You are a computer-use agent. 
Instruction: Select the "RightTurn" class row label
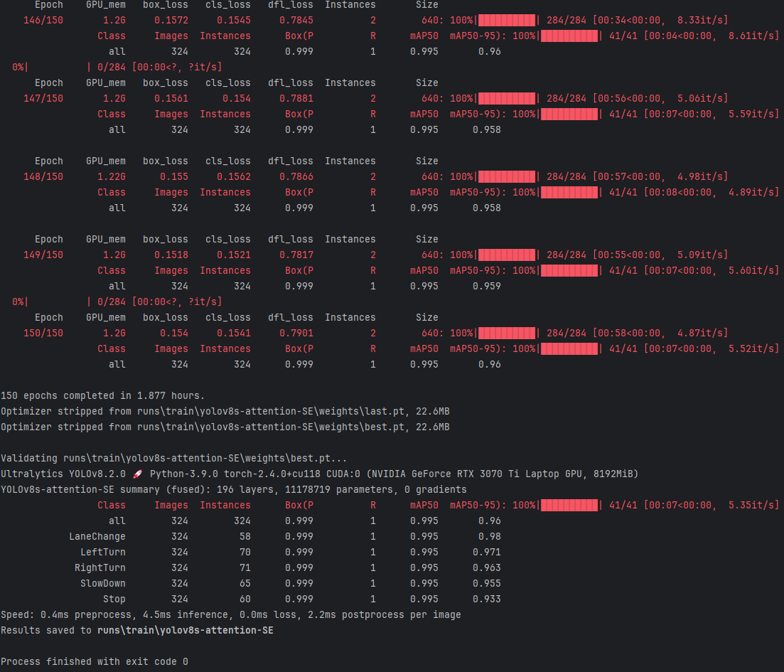[x=100, y=568]
